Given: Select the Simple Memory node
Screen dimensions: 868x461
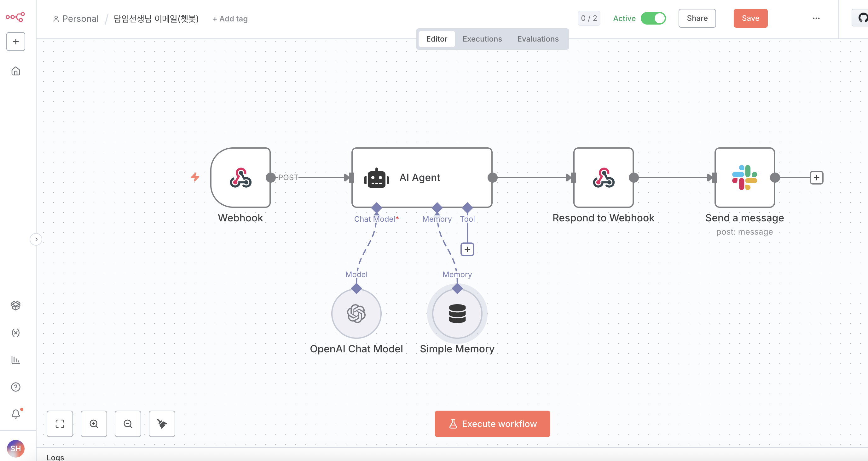Looking at the screenshot, I should pyautogui.click(x=457, y=314).
